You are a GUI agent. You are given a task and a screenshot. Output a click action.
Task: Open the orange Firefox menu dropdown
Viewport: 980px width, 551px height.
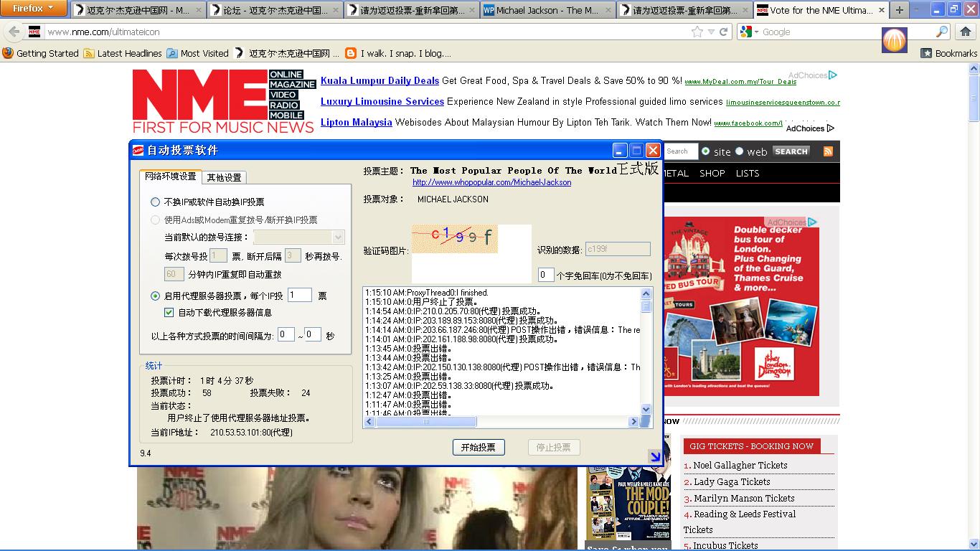pyautogui.click(x=34, y=9)
